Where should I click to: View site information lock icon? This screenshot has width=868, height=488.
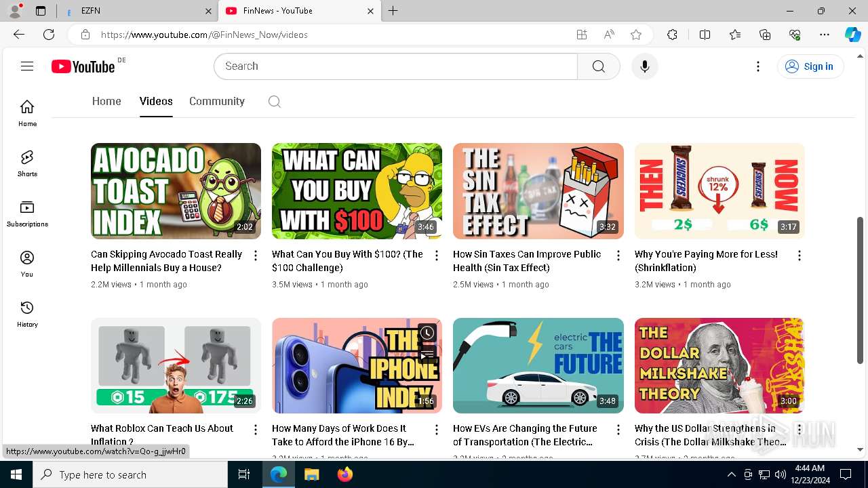pos(85,35)
